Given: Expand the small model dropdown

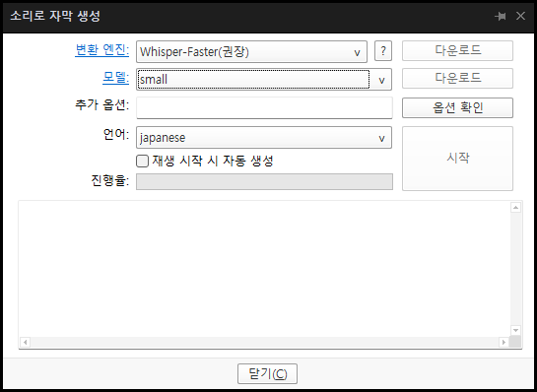Looking at the screenshot, I should click(x=264, y=80).
